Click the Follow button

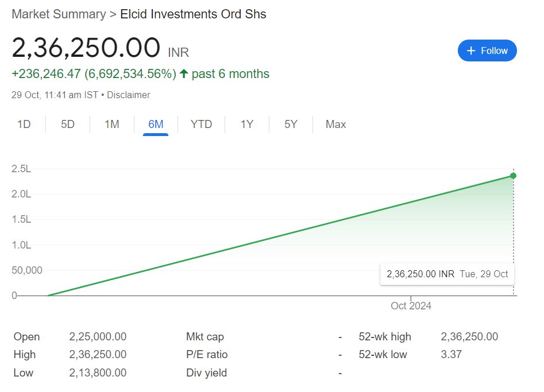487,51
